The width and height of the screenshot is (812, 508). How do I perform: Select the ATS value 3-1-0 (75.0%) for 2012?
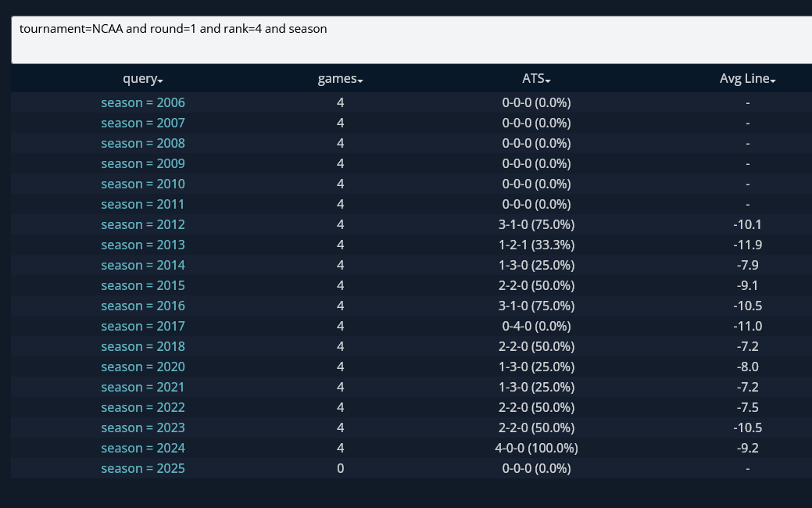(x=536, y=224)
